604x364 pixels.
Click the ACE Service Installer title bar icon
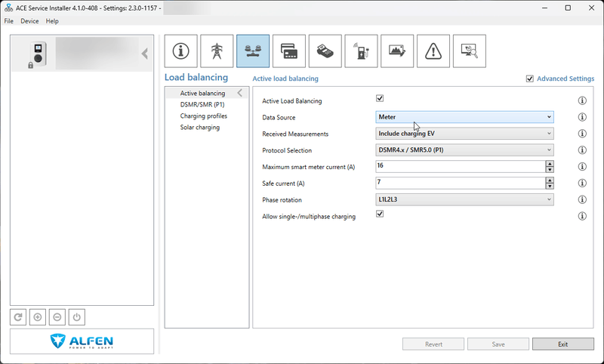click(x=8, y=8)
